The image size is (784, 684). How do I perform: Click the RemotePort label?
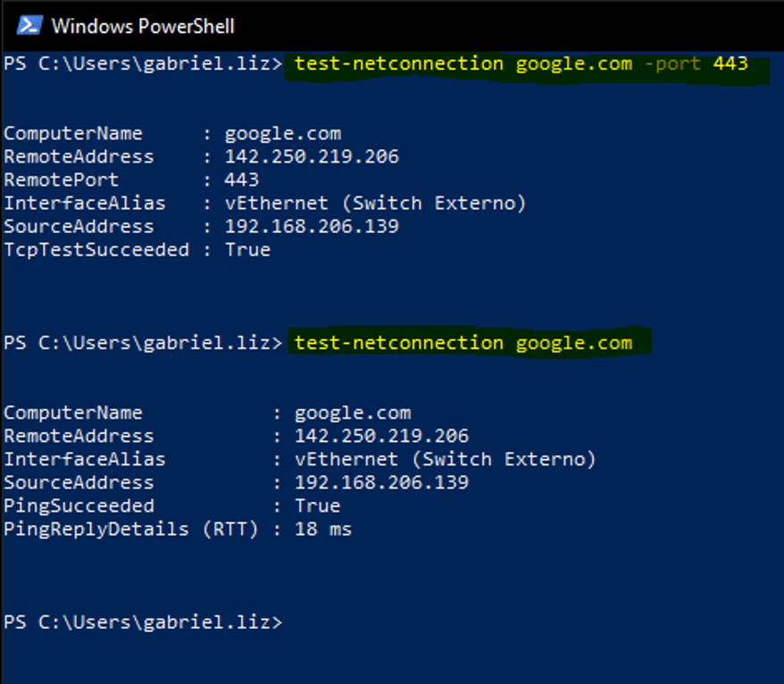tap(62, 180)
